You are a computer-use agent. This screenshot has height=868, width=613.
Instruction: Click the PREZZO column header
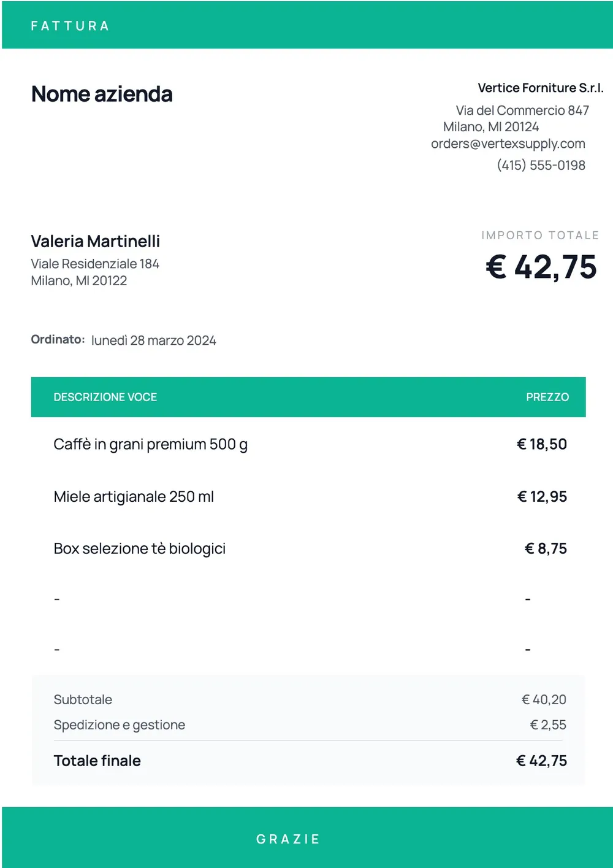click(x=547, y=397)
